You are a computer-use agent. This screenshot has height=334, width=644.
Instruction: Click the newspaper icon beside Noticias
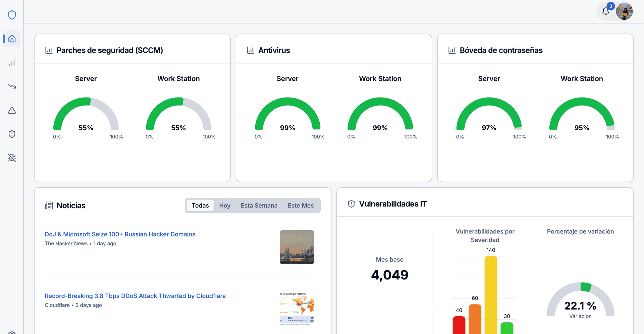pos(49,205)
